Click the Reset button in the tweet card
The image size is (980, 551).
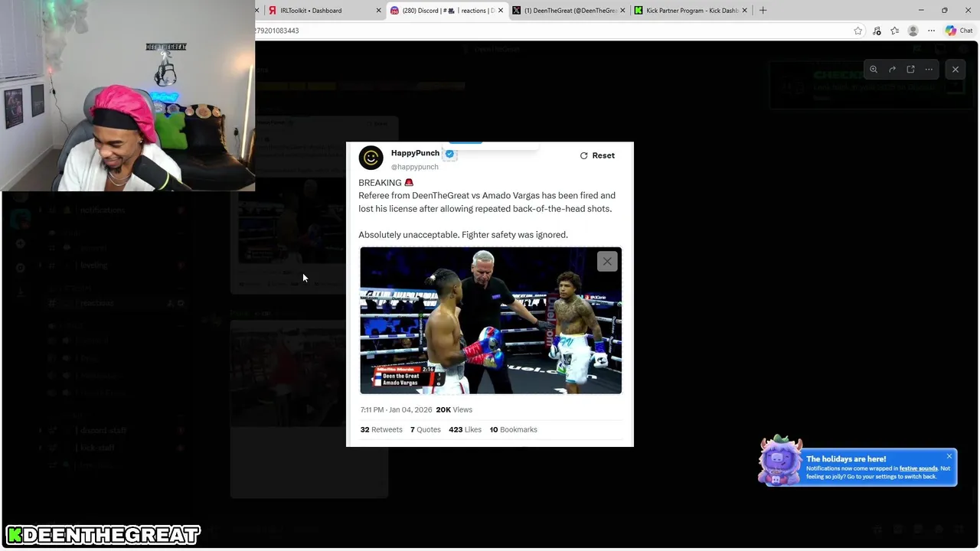(x=597, y=155)
